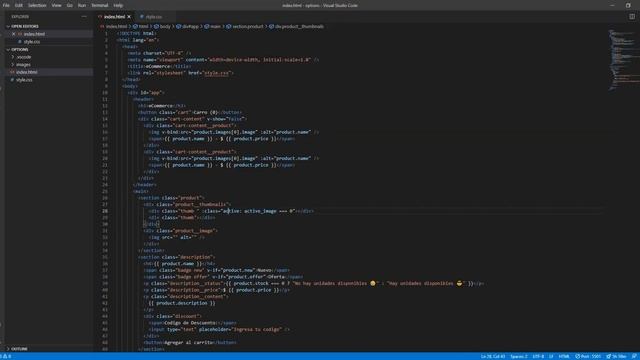Click the errors and warnings status indicator

[6, 356]
